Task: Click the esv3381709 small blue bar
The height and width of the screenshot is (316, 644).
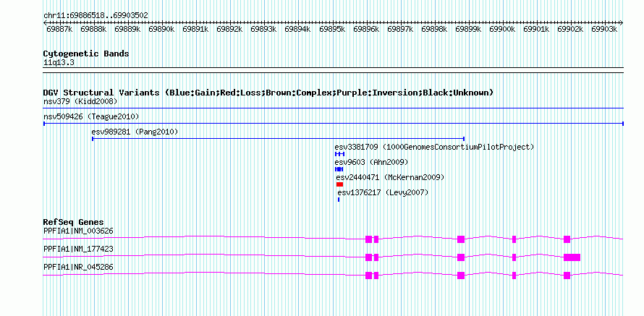Action: [x=339, y=154]
